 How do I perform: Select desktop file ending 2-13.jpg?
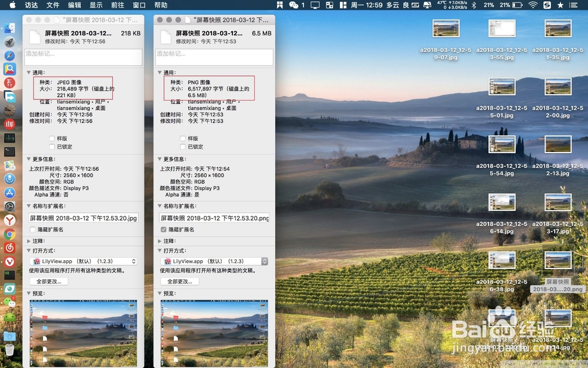coord(558,145)
